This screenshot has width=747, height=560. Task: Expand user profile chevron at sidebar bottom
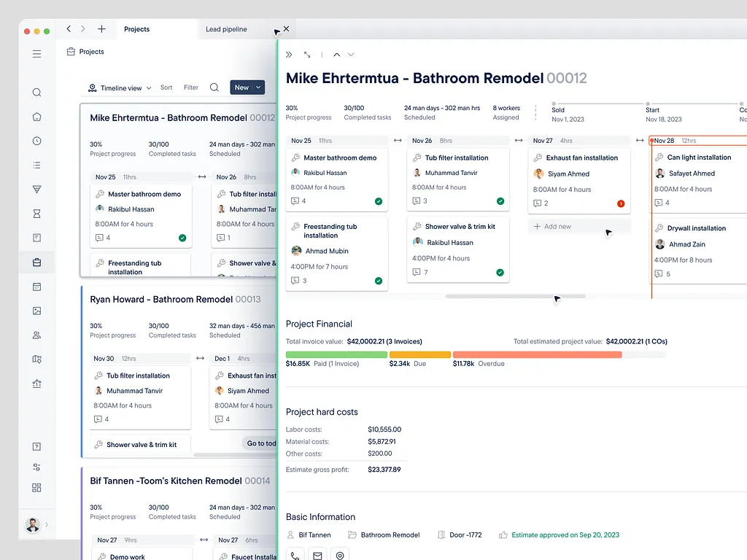pos(47,524)
